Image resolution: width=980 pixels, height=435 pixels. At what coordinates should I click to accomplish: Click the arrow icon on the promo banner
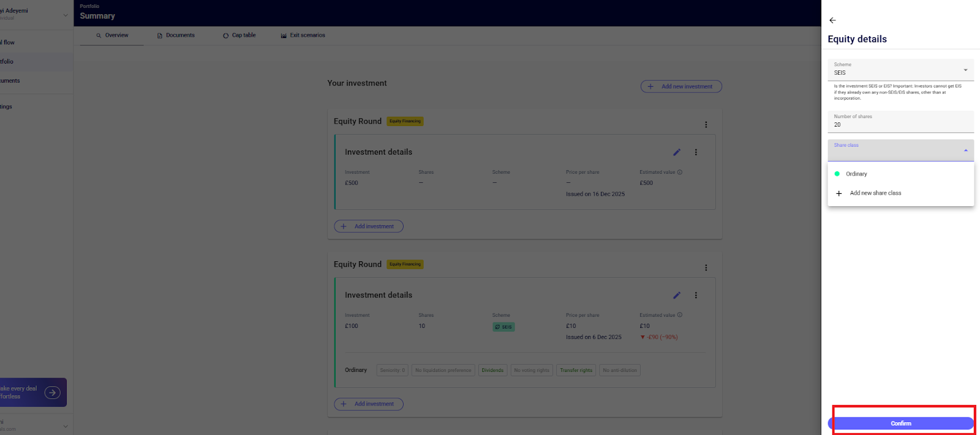[53, 393]
